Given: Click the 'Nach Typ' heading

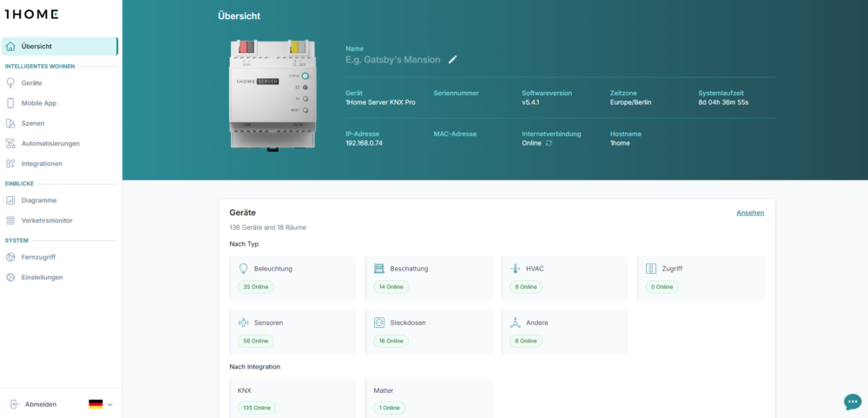Looking at the screenshot, I should tap(244, 244).
